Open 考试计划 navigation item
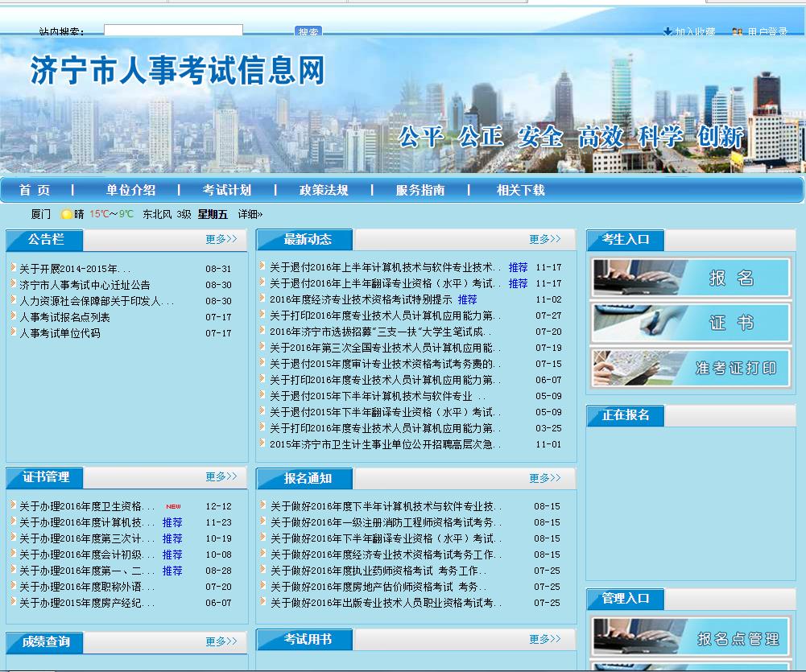The width and height of the screenshot is (806, 672). [x=227, y=190]
